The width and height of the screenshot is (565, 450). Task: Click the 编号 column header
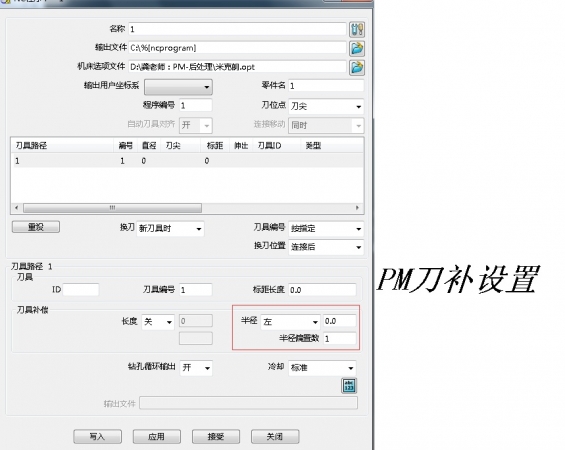point(125,146)
